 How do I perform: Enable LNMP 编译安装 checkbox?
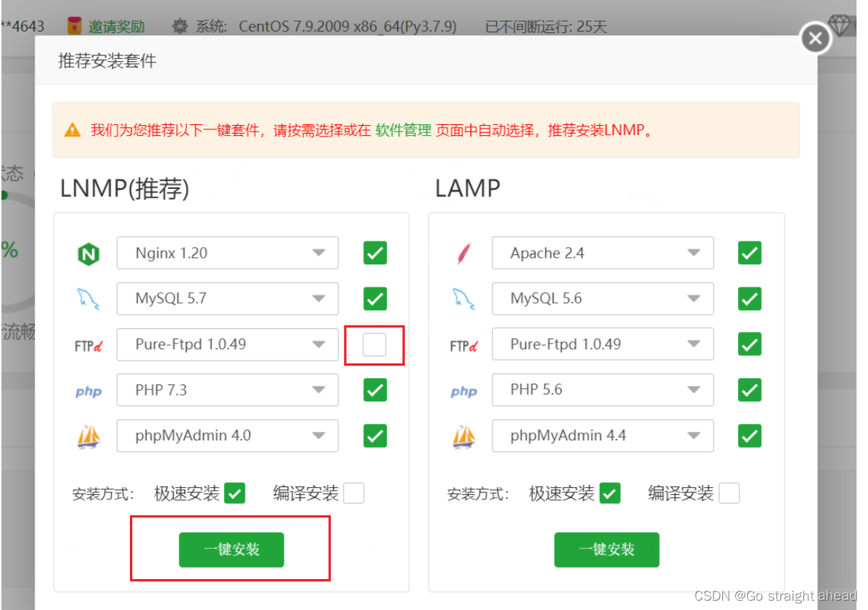(354, 493)
